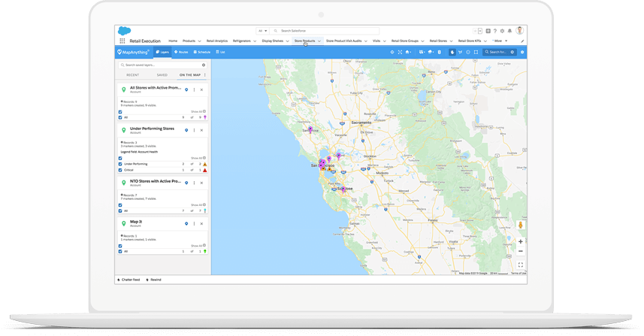Remove the Under Performing Stores layer
The image size is (644, 336).
[x=201, y=130]
